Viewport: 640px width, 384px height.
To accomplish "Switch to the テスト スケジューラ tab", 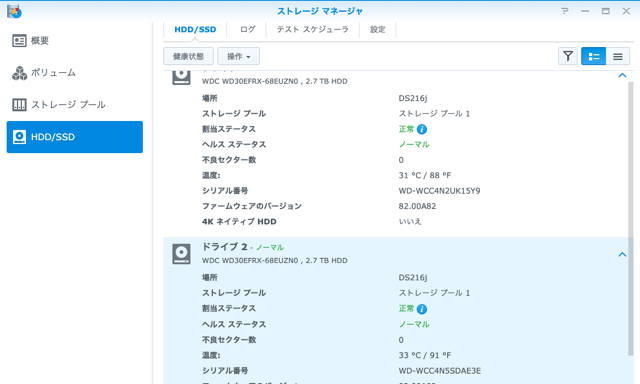I will coord(313,30).
